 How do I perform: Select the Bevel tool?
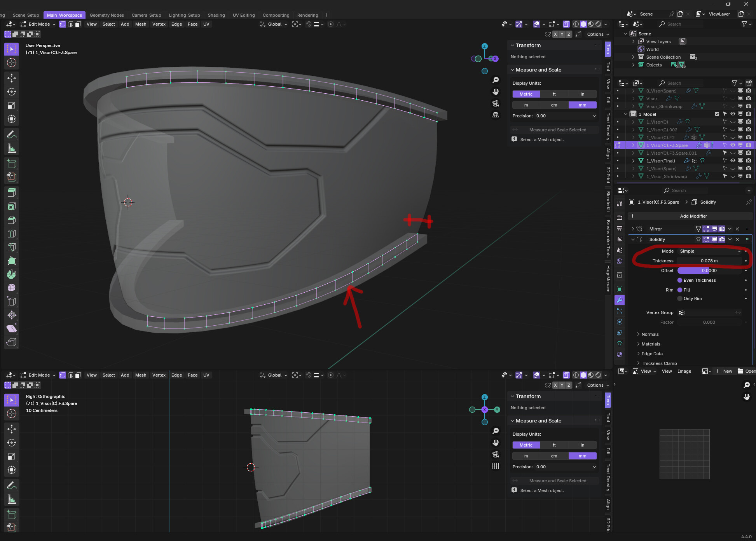(x=12, y=220)
